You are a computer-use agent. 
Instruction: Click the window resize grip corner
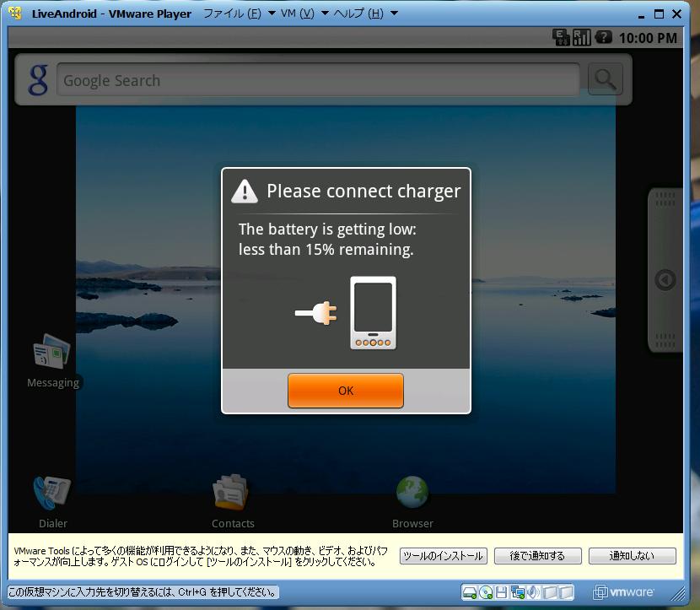(679, 594)
